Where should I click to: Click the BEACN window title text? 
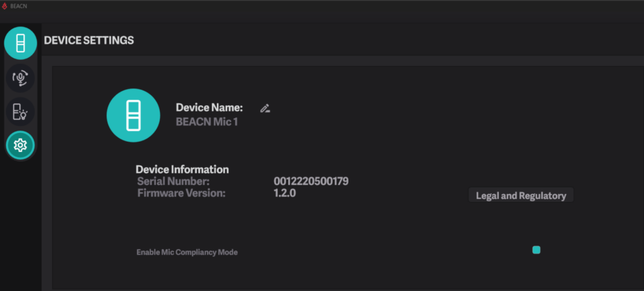click(18, 6)
